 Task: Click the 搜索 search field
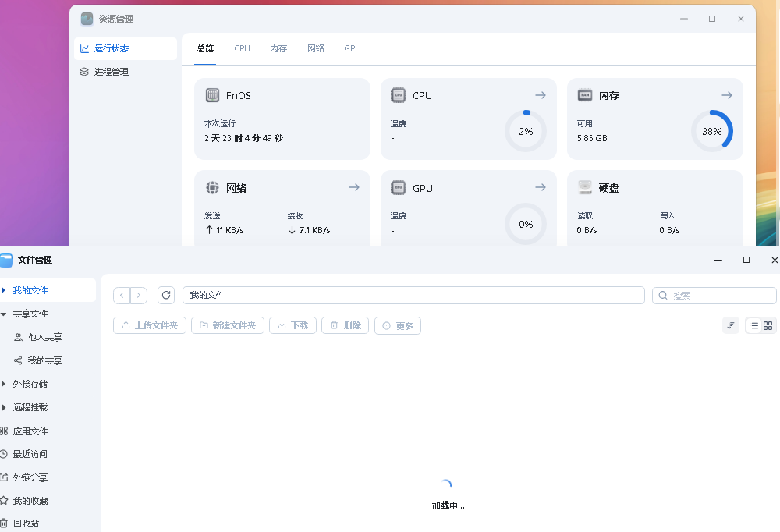[x=714, y=296]
